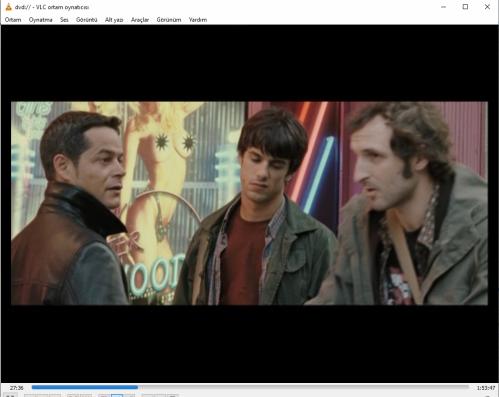Screen dimensions: 499x397
Task: Open the Görüntü menu
Action: coord(86,20)
